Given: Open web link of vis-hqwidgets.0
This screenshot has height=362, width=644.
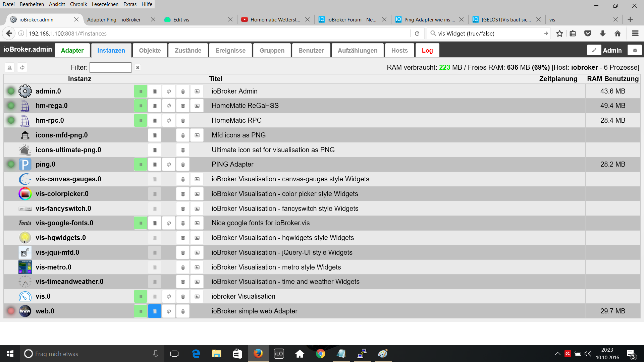Looking at the screenshot, I should pyautogui.click(x=197, y=238).
